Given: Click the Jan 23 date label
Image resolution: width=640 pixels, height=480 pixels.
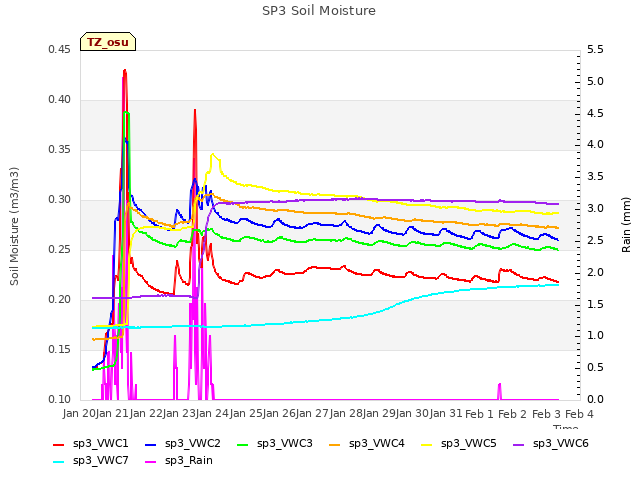Looking at the screenshot, I should (x=180, y=414).
